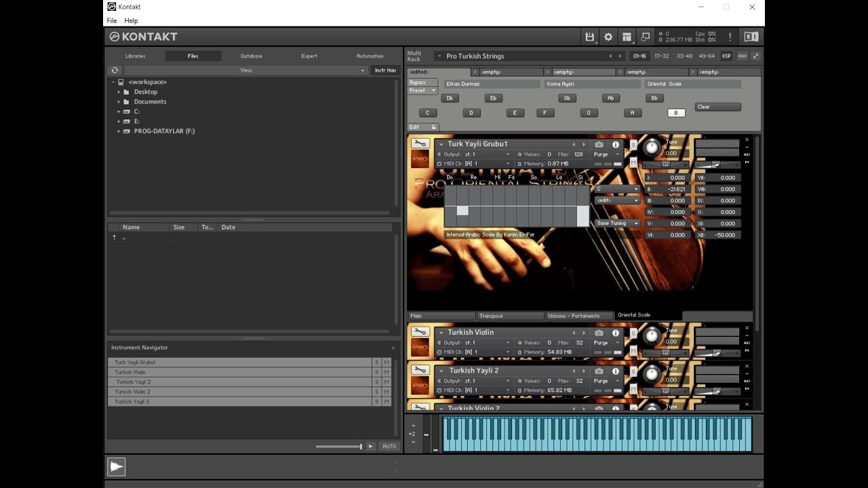Viewport: 868px width, 488px height.
Task: Switch to the Database tab
Action: point(251,56)
